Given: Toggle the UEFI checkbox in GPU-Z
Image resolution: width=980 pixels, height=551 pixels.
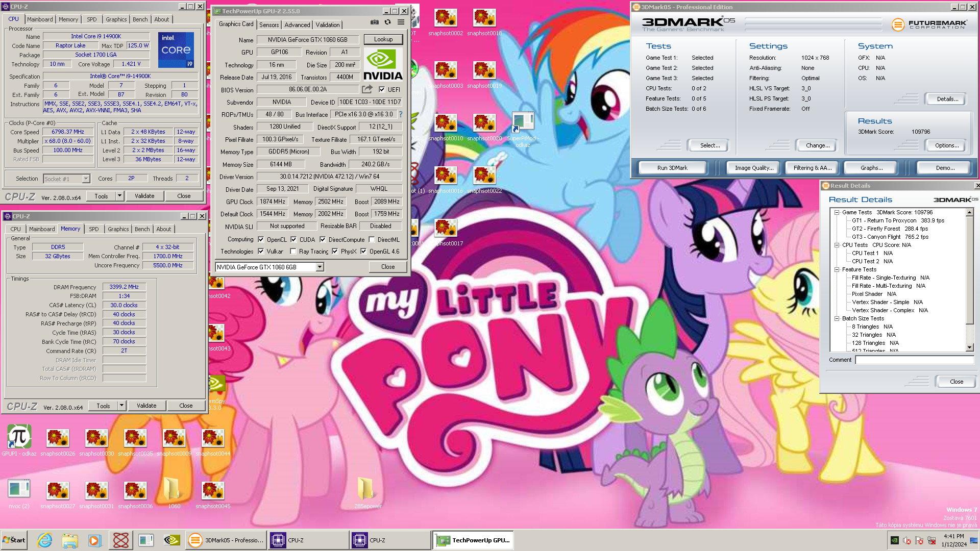Looking at the screenshot, I should 382,89.
